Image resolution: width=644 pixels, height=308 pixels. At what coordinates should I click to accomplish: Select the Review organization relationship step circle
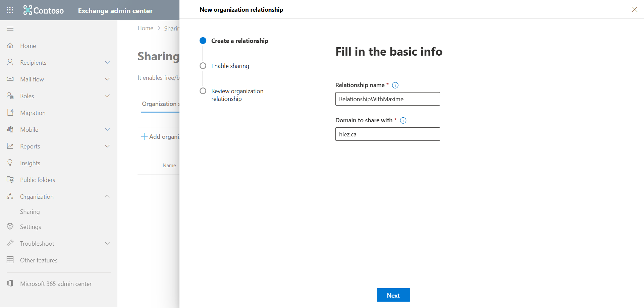pyautogui.click(x=203, y=91)
